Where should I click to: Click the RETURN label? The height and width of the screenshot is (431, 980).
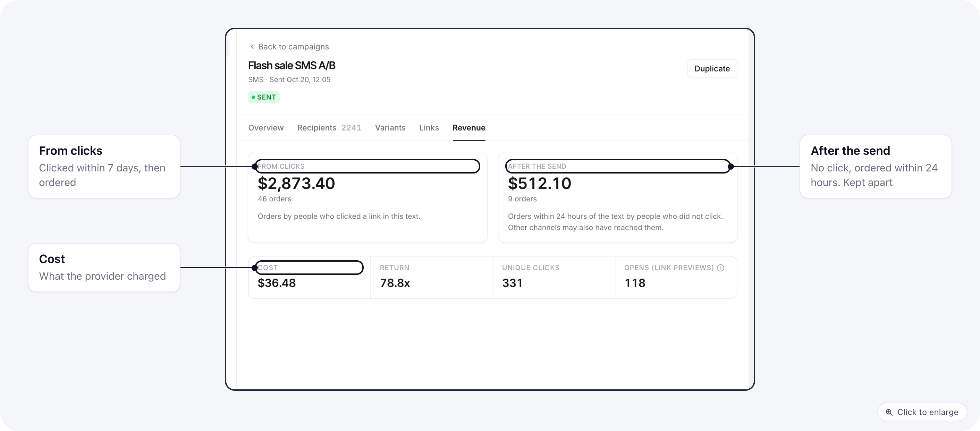(395, 268)
